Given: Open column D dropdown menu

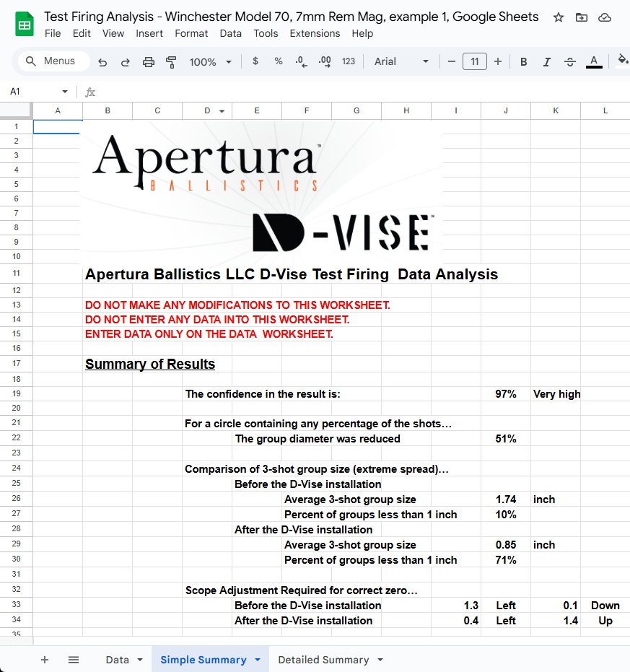Looking at the screenshot, I should (222, 110).
